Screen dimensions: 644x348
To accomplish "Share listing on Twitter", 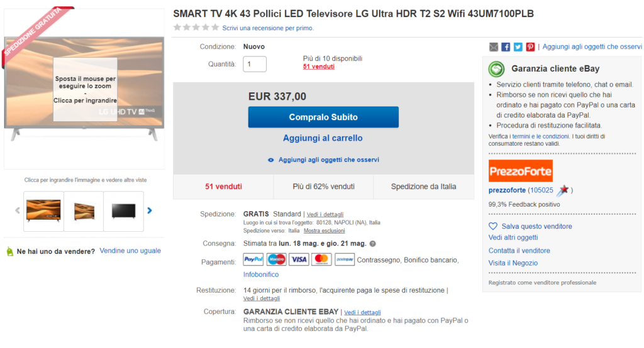I will click(x=518, y=47).
